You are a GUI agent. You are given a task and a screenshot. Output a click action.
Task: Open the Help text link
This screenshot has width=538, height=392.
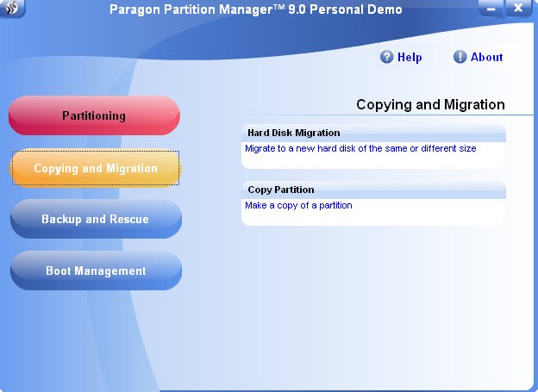tap(410, 58)
